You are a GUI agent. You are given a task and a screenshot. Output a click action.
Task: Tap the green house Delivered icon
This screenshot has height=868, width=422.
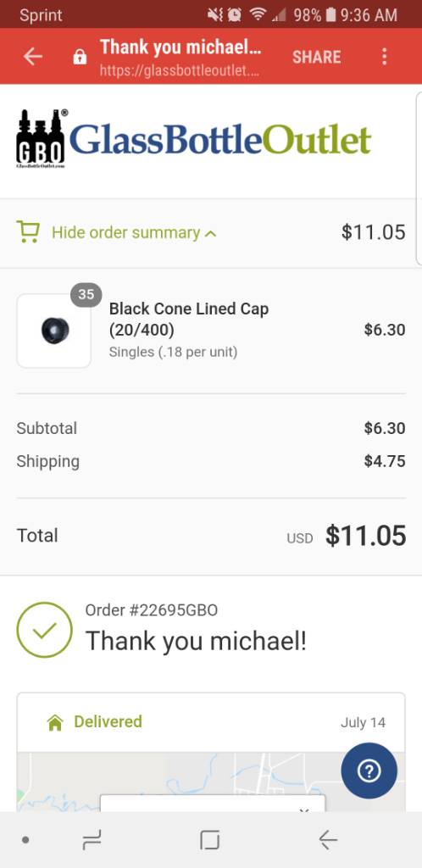(x=55, y=722)
